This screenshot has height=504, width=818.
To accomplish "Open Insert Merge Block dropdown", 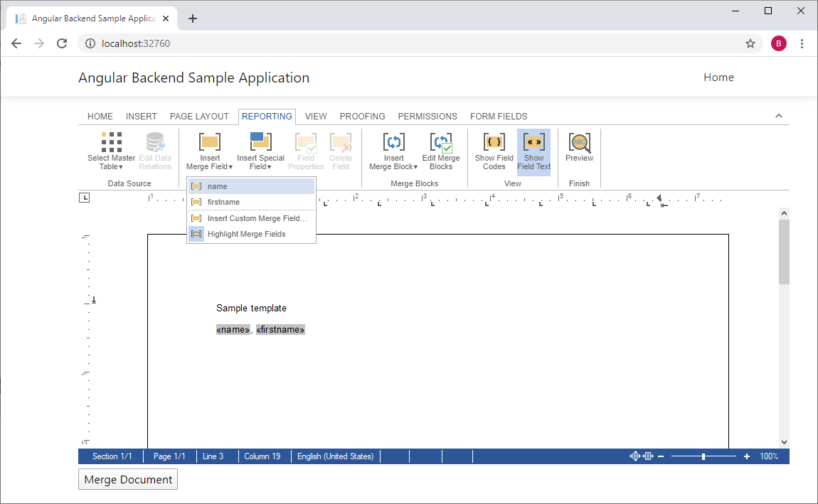I will [x=393, y=151].
